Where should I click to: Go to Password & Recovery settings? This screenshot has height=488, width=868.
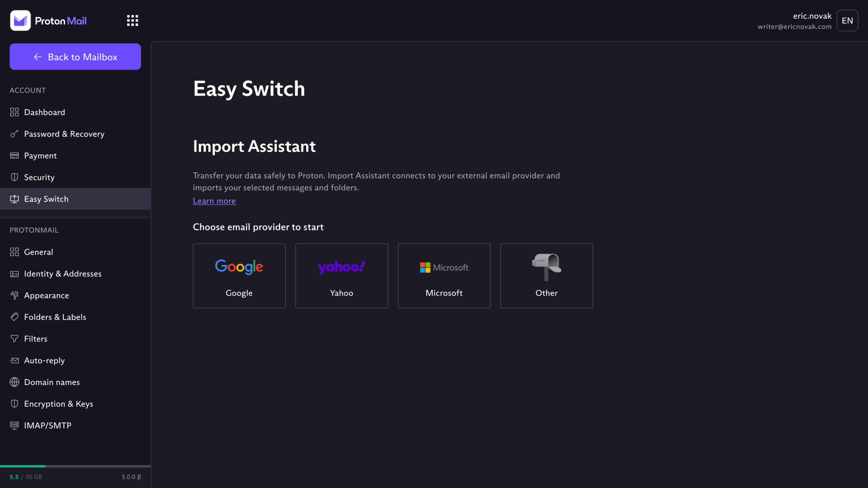(x=75, y=134)
